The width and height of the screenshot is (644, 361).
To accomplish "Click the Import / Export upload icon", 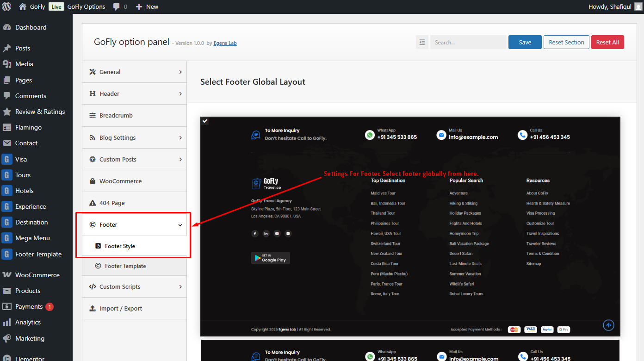I will point(92,308).
